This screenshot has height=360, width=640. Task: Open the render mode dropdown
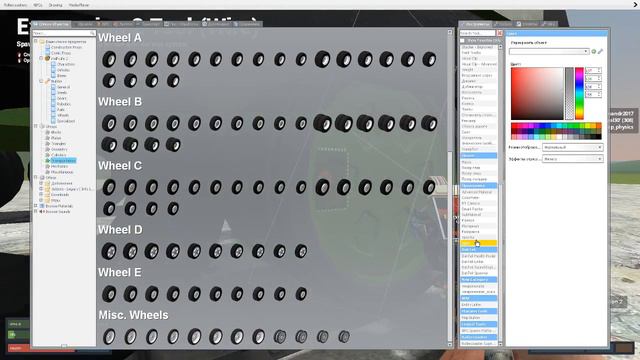573,147
